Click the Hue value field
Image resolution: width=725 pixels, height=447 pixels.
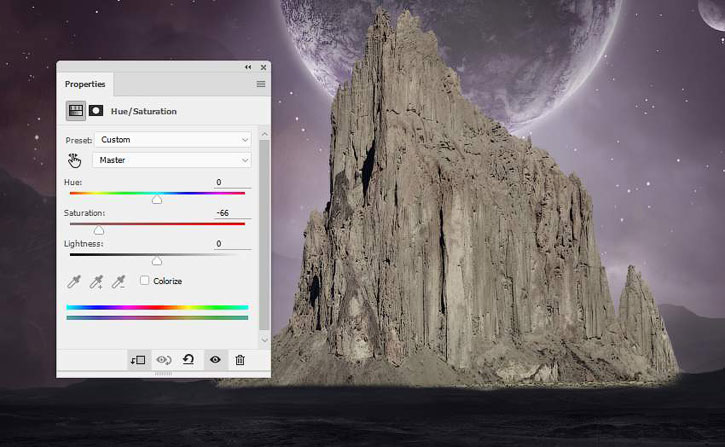[x=233, y=182]
